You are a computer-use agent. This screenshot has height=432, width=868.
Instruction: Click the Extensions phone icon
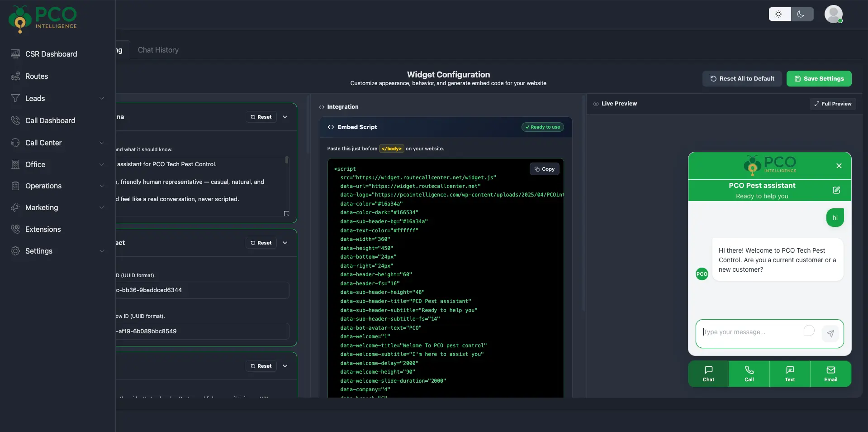pyautogui.click(x=15, y=229)
